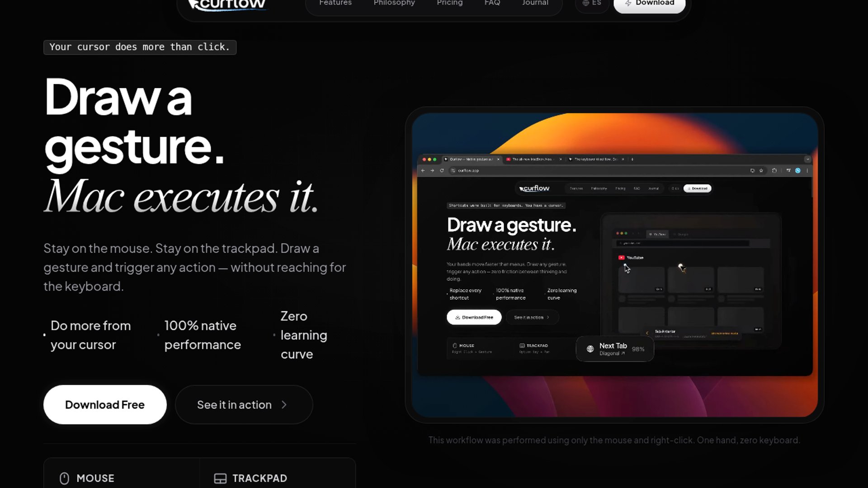Open the Pricing page link

pyautogui.click(x=449, y=3)
